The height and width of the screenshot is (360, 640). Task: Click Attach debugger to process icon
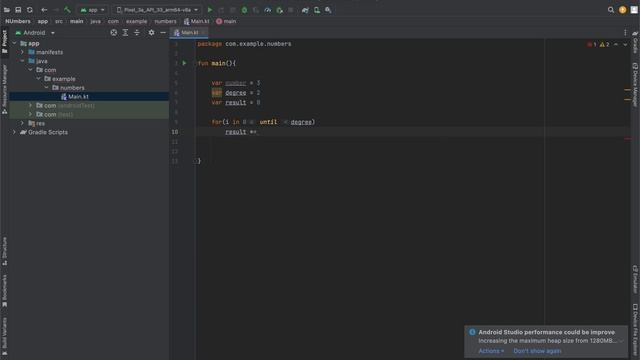pos(280,10)
